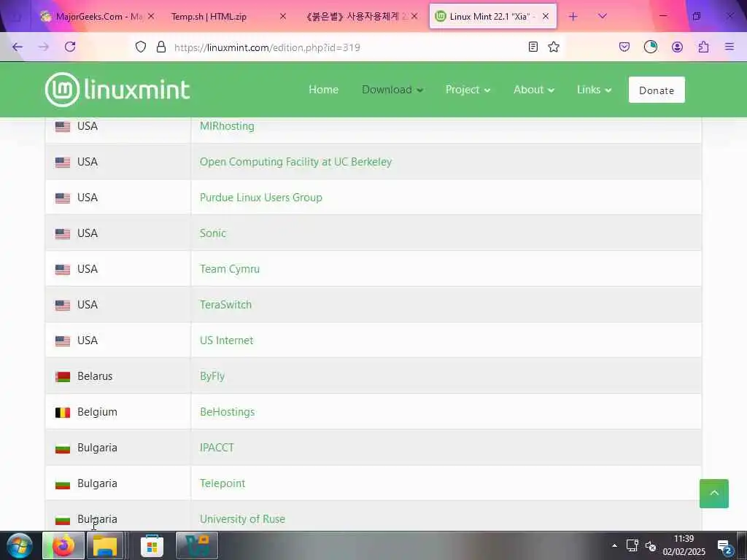The width and height of the screenshot is (747, 560).
Task: Select the Linux Mint 22.1 Xia tab
Action: [x=492, y=17]
